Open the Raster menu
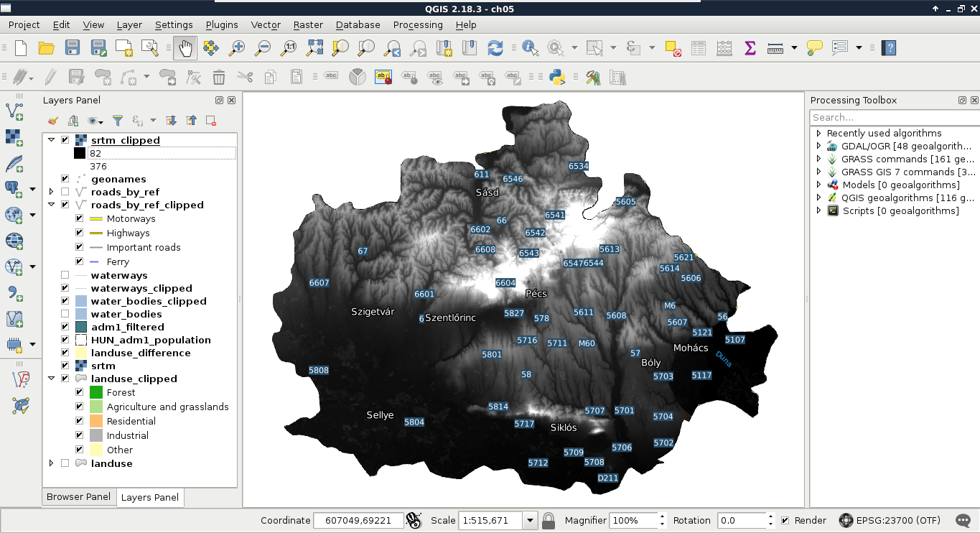Image resolution: width=980 pixels, height=533 pixels. 307,24
